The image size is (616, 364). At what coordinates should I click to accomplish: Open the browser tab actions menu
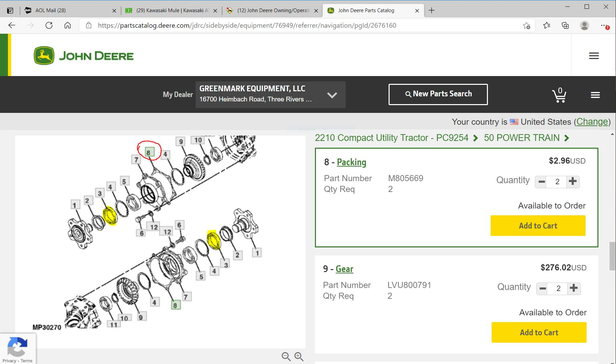click(10, 10)
